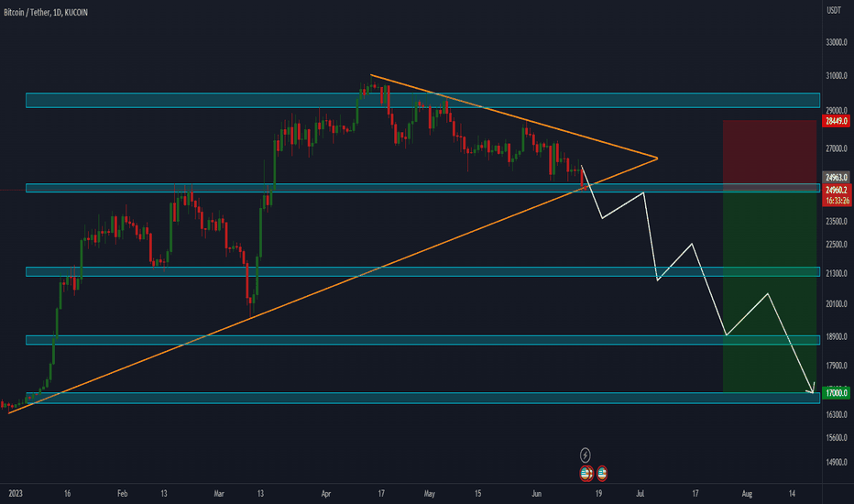Click the 29000.0 price axis value
This screenshot has width=854, height=504.
(x=836, y=110)
